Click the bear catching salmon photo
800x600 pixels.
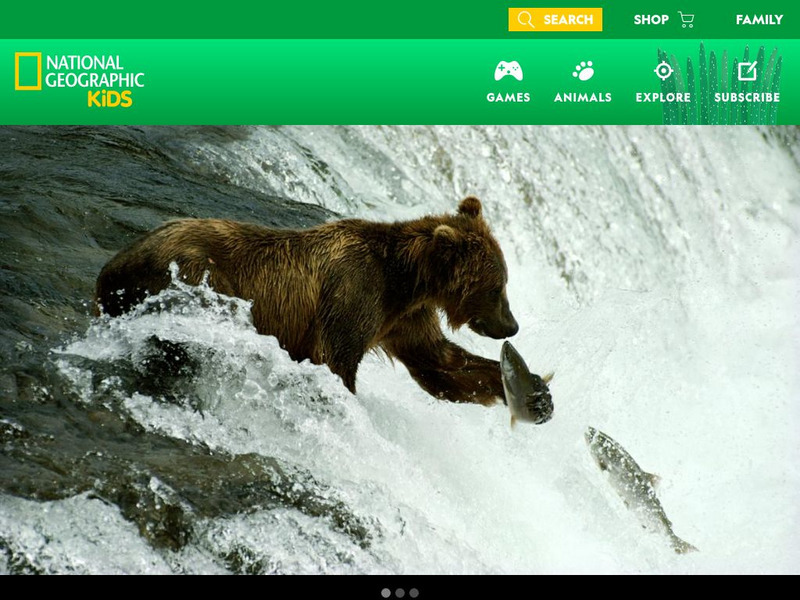click(x=400, y=350)
